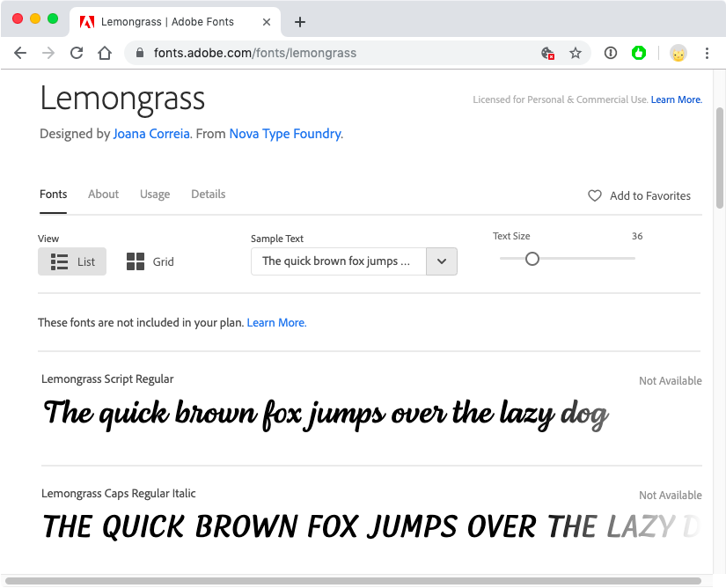Image resolution: width=726 pixels, height=588 pixels.
Task: Select the Fonts tab
Action: coord(54,195)
